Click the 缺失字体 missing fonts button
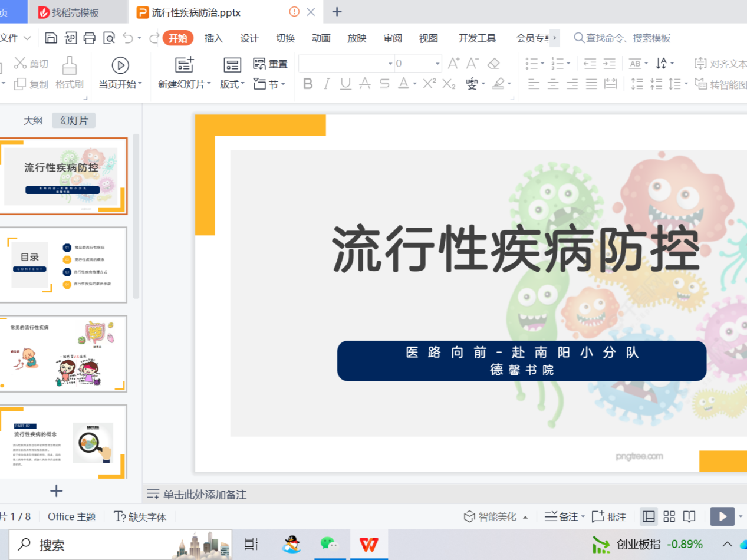The width and height of the screenshot is (747, 560). point(140,517)
